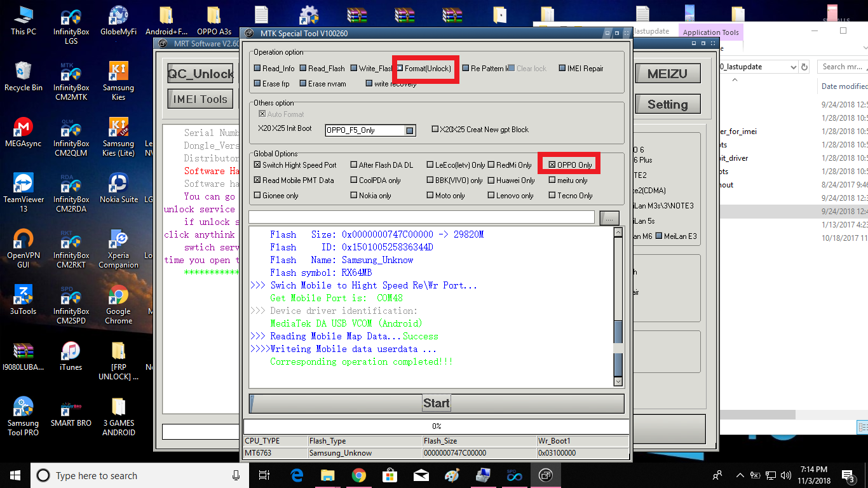
Task: Launch InfinityBox CM2QLM shortcut
Action: pos(71,137)
